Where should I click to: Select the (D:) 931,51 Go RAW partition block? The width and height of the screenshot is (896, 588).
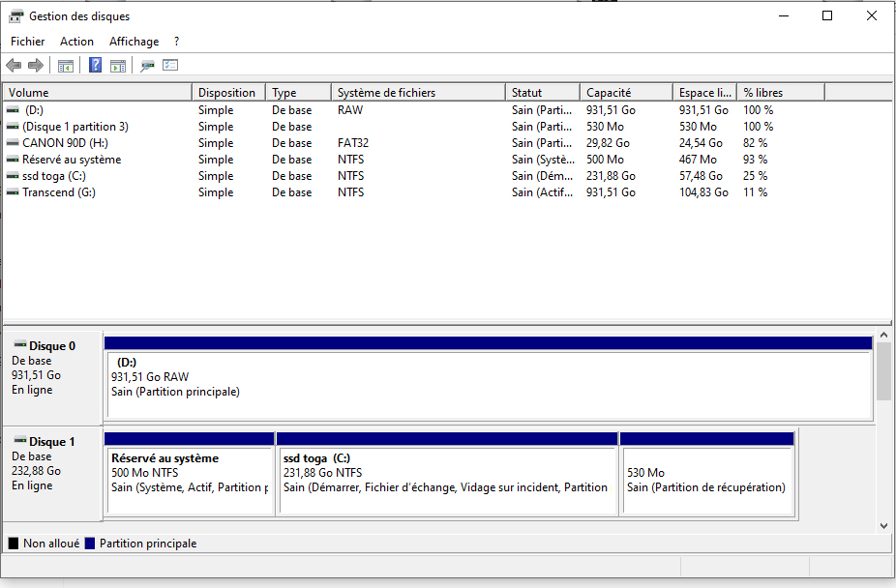tap(489, 378)
